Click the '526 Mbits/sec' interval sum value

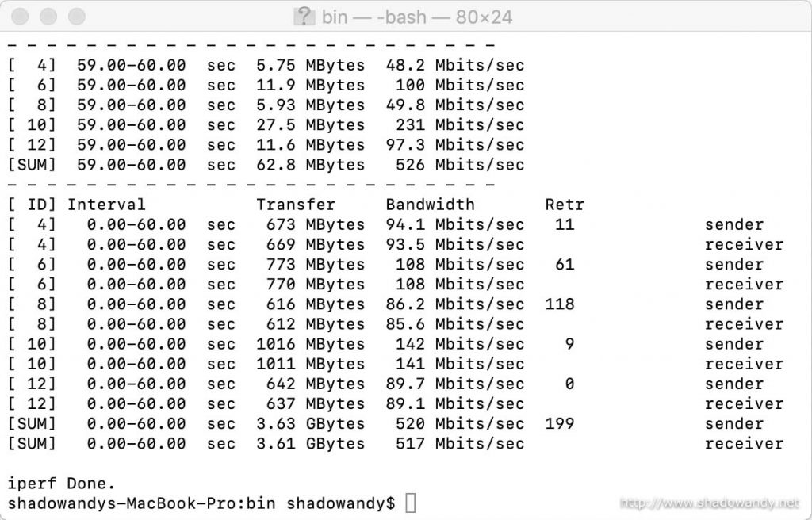click(x=460, y=165)
